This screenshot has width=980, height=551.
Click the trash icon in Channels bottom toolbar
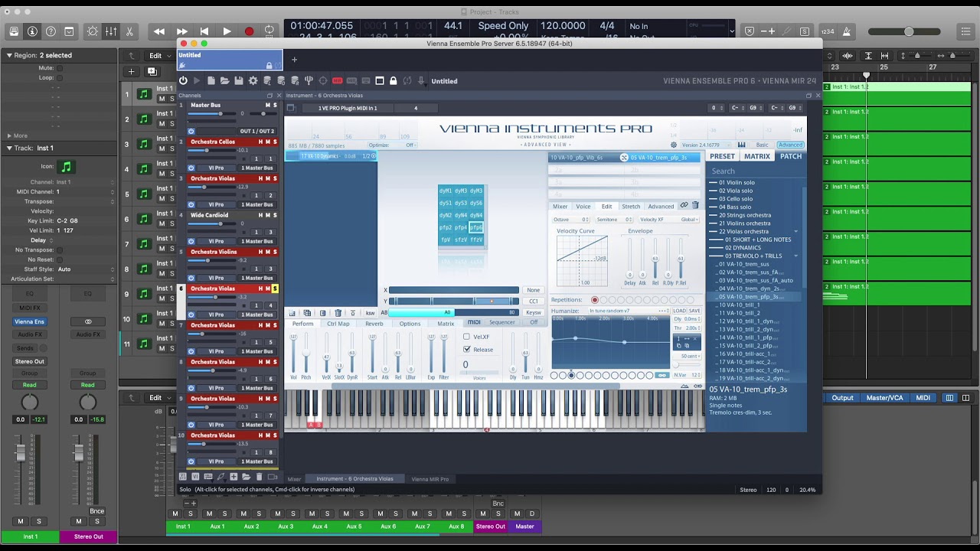(259, 477)
